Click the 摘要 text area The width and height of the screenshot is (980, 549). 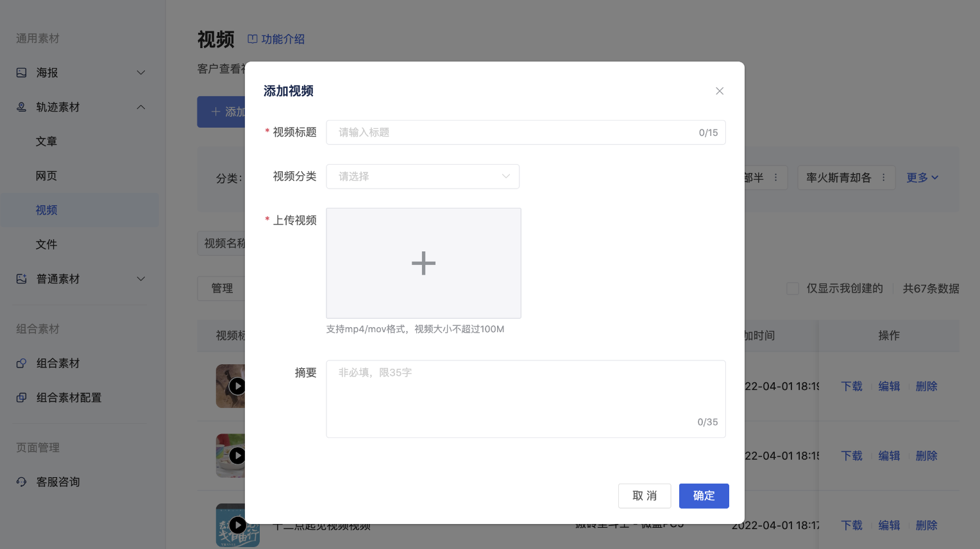tap(526, 399)
